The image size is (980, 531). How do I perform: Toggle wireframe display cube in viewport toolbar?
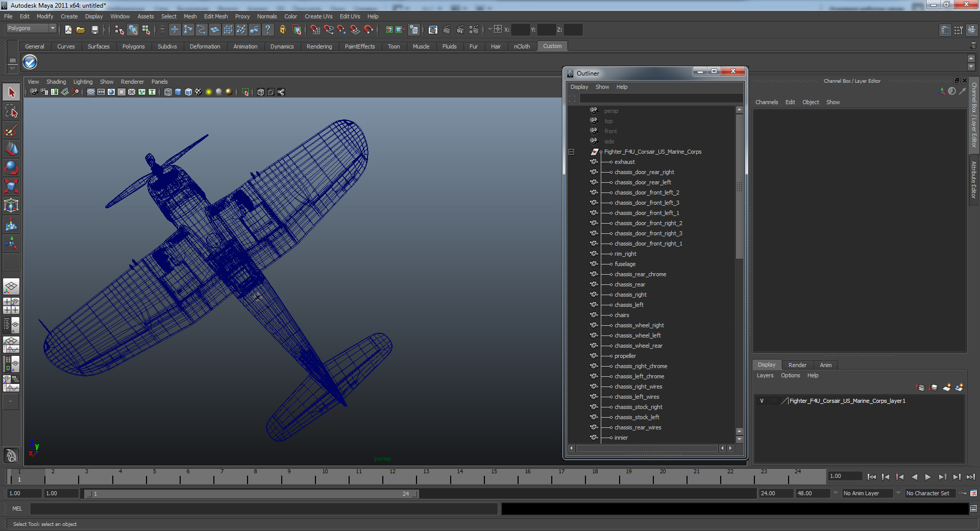coord(168,92)
